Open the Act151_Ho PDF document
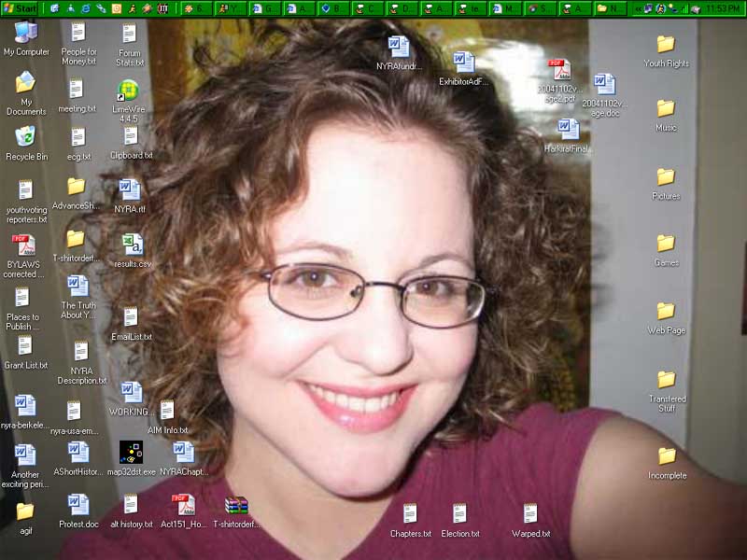The image size is (747, 560). (183, 505)
